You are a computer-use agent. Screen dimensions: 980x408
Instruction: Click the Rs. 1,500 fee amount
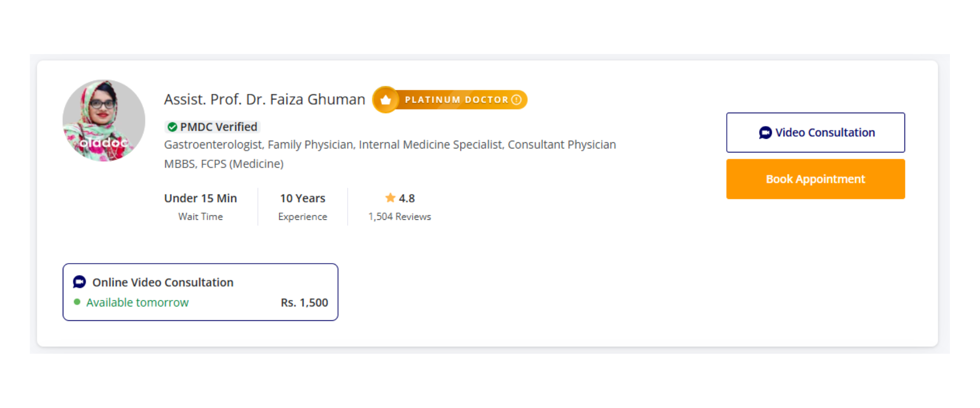304,302
